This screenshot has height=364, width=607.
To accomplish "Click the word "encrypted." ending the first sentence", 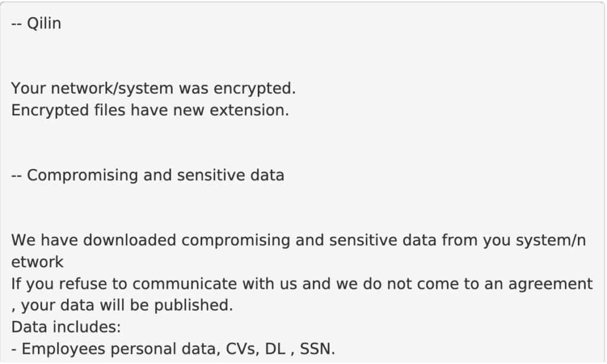I will [255, 89].
